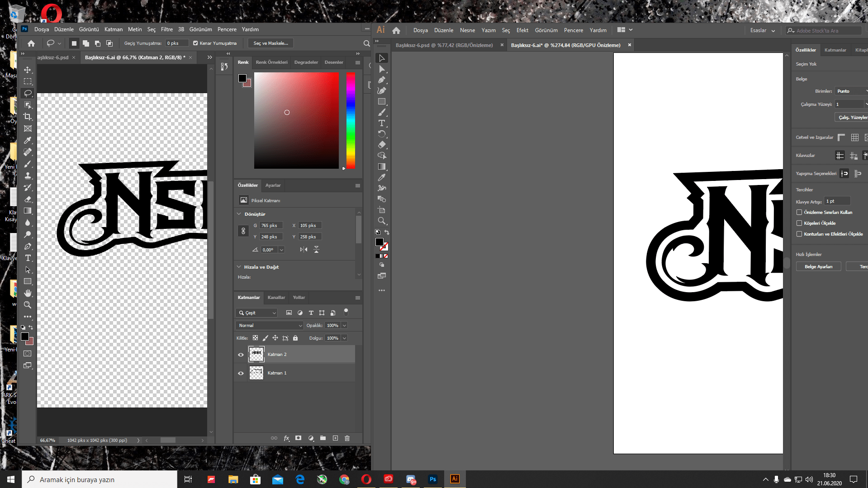Select Photoshop's Rectangular Marquee tool
The height and width of the screenshot is (488, 868).
(x=28, y=81)
